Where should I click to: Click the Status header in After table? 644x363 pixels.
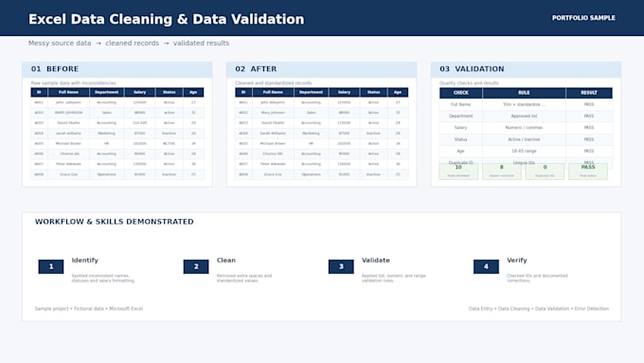(x=373, y=93)
